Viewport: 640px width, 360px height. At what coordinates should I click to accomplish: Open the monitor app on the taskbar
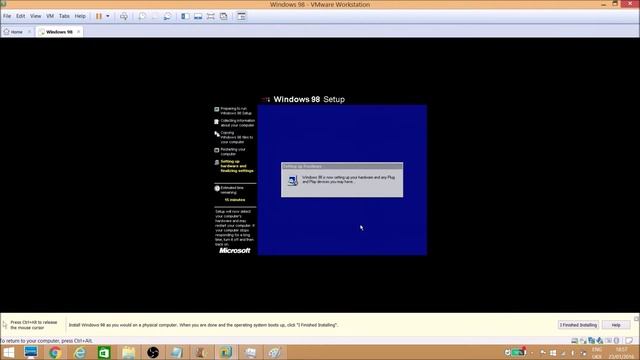(x=31, y=352)
